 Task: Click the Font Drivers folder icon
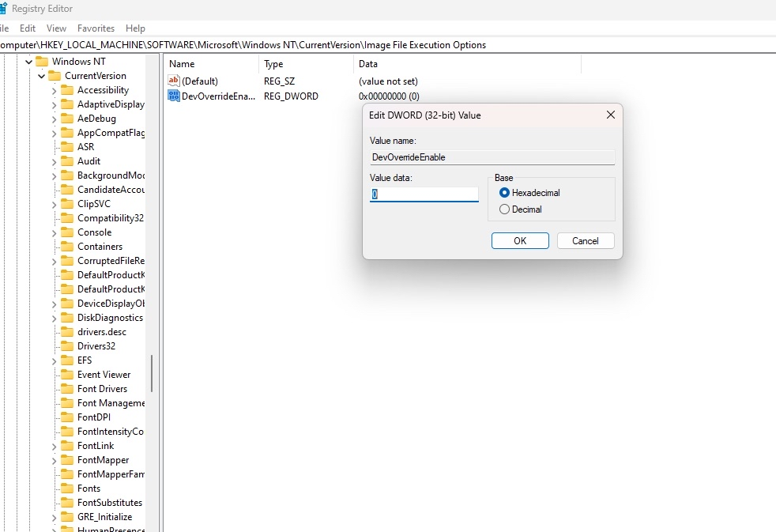tap(67, 389)
